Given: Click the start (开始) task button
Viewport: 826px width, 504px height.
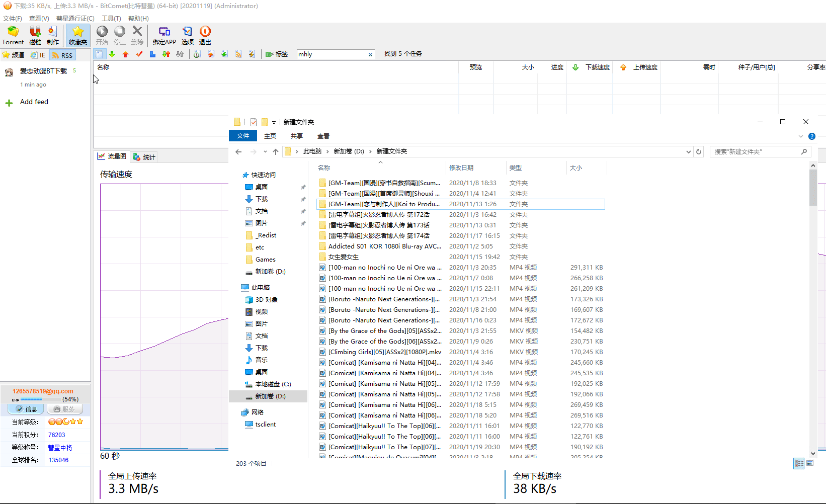Looking at the screenshot, I should [x=102, y=36].
